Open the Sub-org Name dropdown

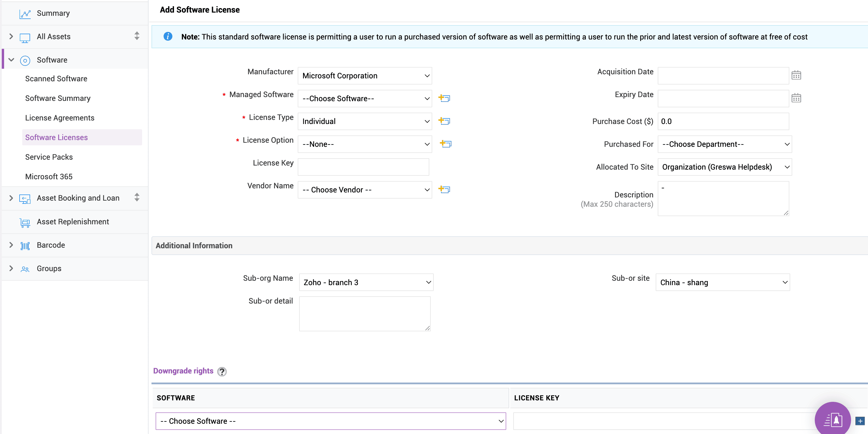366,283
